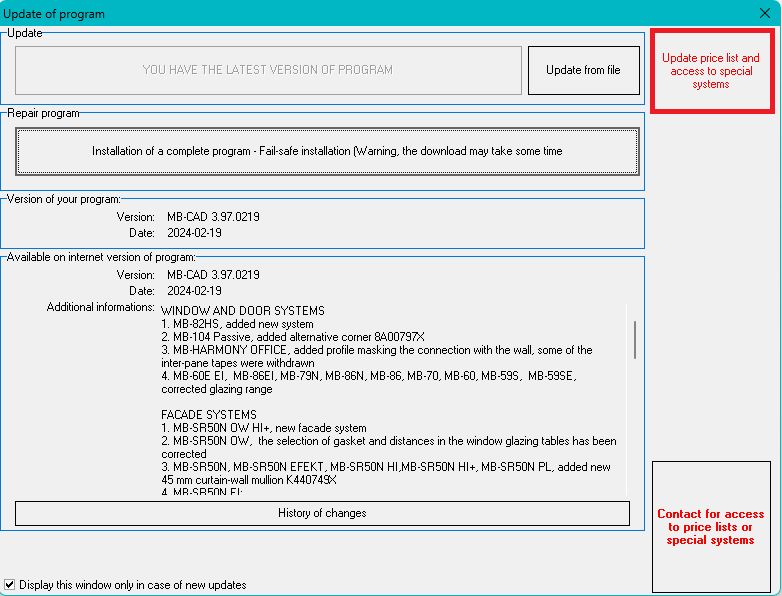The width and height of the screenshot is (782, 596).
Task: Uncheck Display this window only for new updates
Action: click(x=10, y=585)
